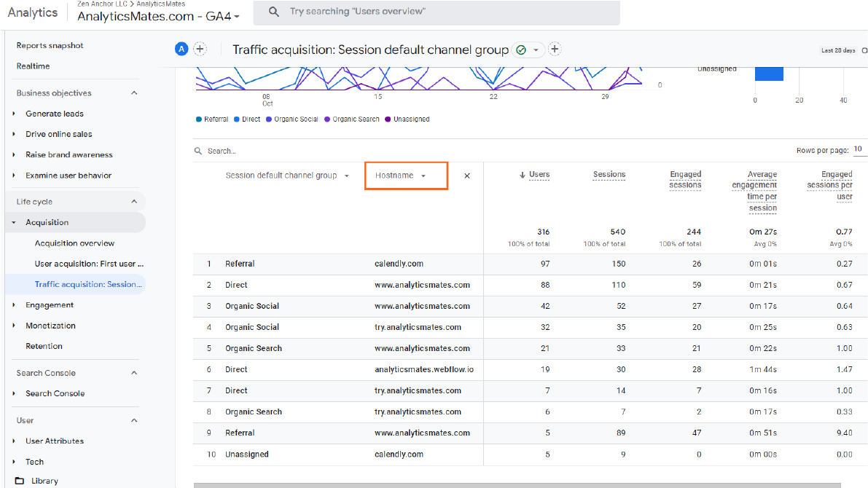Open dropdown arrow next to report status check
The image size is (868, 488).
[x=536, y=50]
